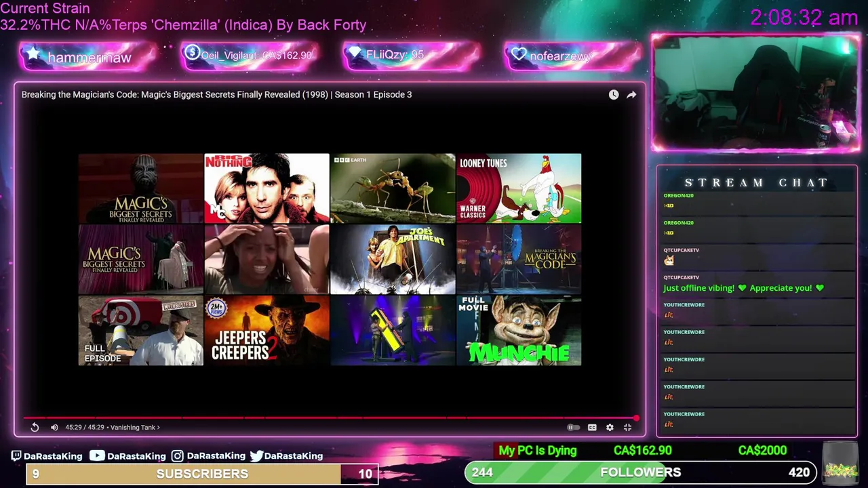Open masked magician Magic's Biggest Secrets thumbnail
Screen dimensions: 868x488
click(x=140, y=188)
